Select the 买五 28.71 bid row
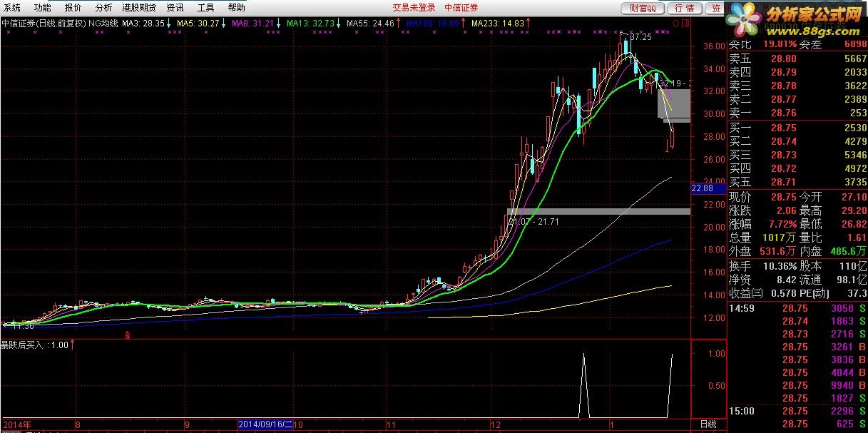 (797, 182)
